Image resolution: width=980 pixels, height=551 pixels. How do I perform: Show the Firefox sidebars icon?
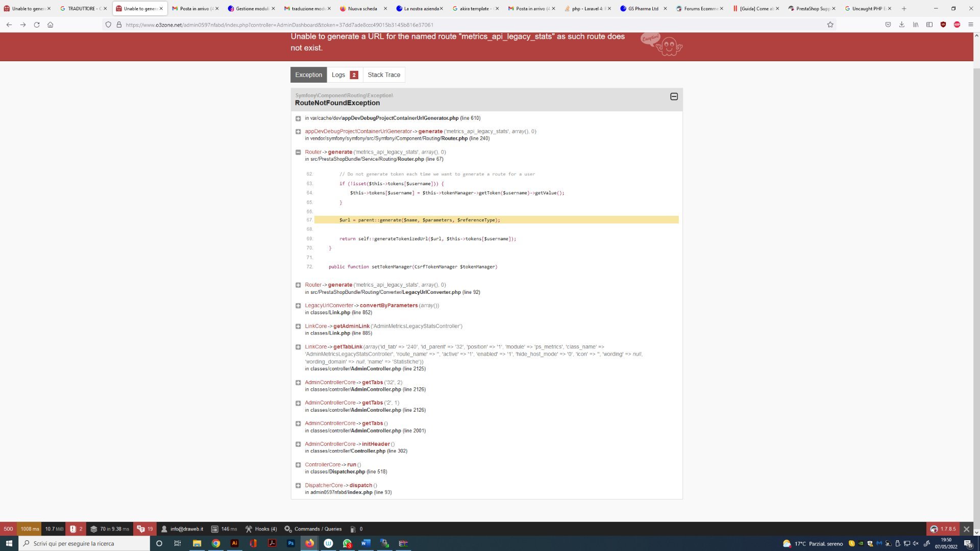(x=929, y=24)
